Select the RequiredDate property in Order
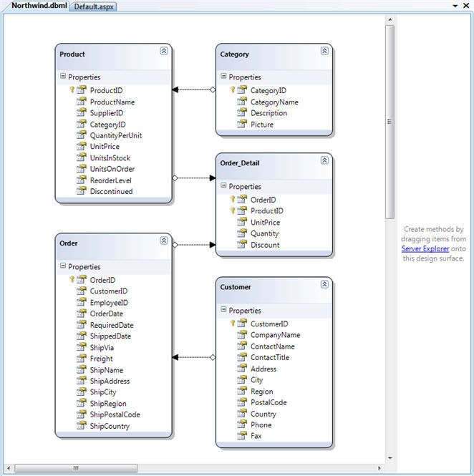474x476 pixels. pos(112,325)
